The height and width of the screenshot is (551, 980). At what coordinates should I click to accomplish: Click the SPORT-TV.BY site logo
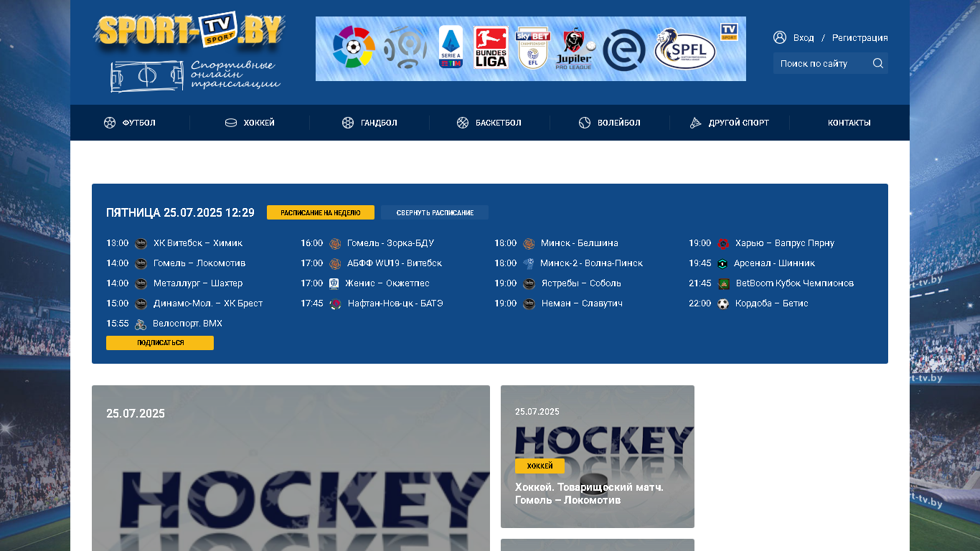click(x=190, y=31)
